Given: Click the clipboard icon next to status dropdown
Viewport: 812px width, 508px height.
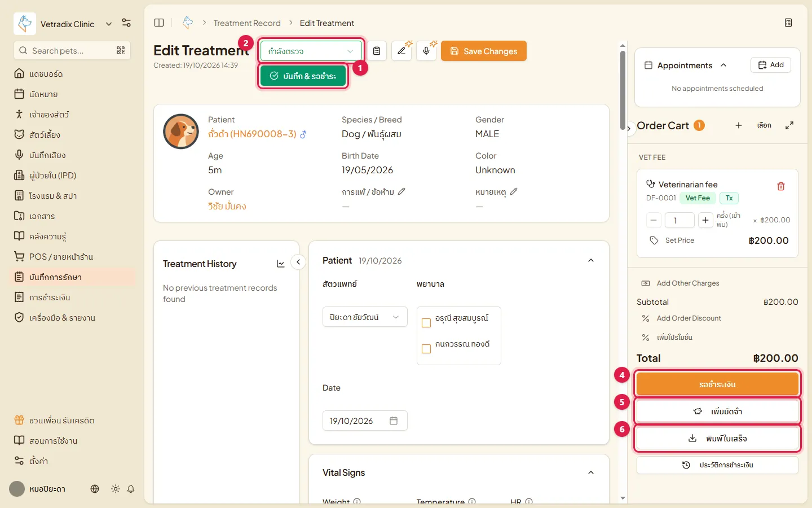Looking at the screenshot, I should 377,51.
